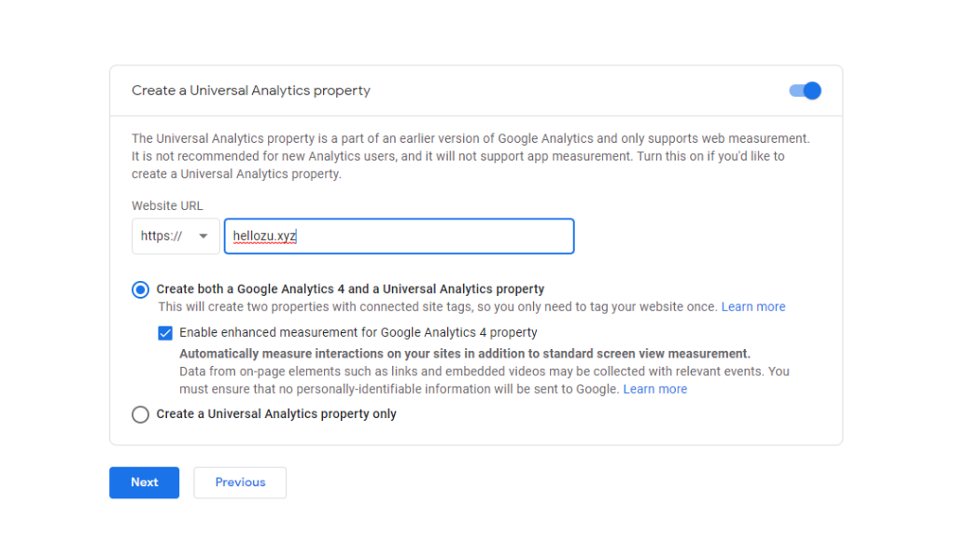Turn off the Universal Analytics property switch
956x560 pixels.
pyautogui.click(x=805, y=91)
